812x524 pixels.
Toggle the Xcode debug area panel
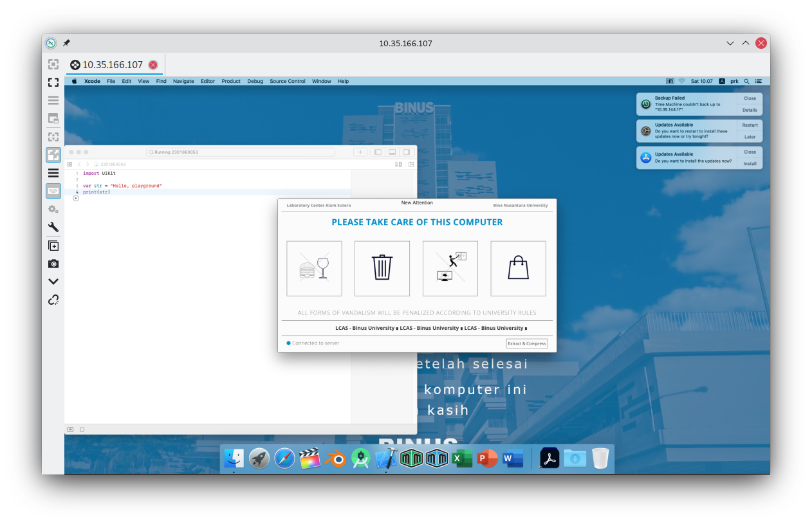tap(392, 152)
